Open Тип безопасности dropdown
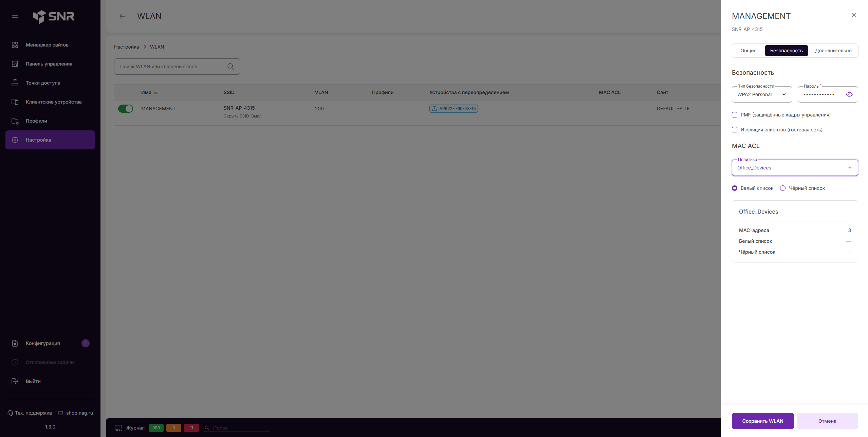 click(762, 94)
